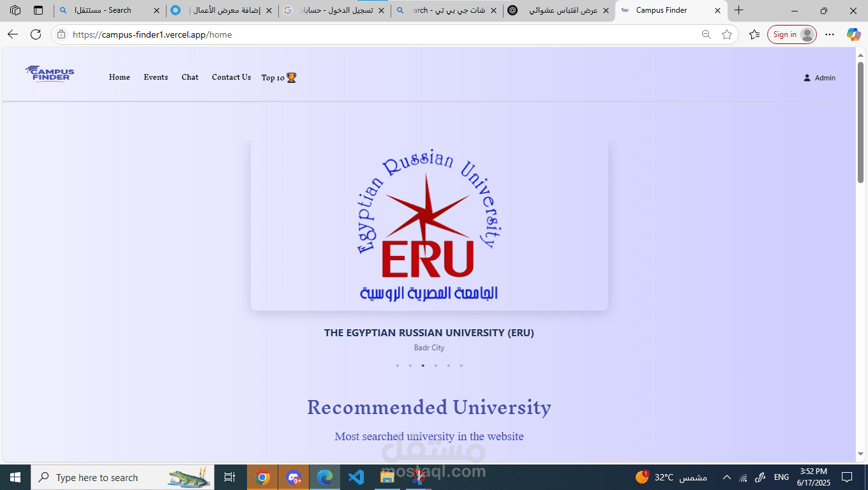Screen dimensions: 868x490
Task: Open Discord from the taskbar
Action: click(x=294, y=477)
